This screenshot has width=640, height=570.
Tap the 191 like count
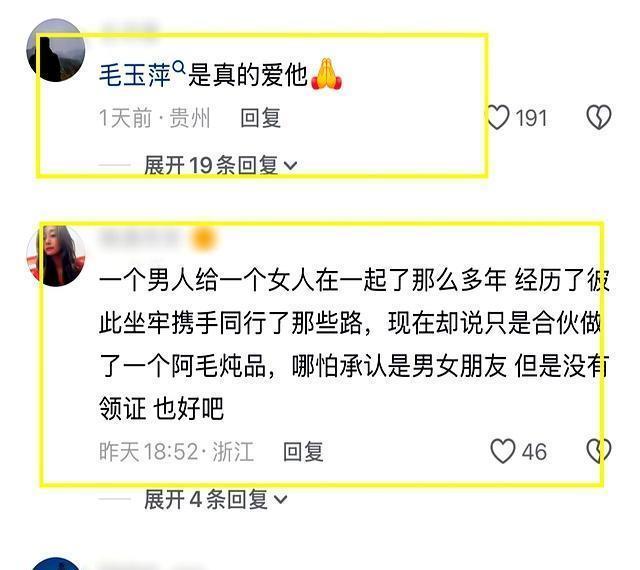click(531, 118)
